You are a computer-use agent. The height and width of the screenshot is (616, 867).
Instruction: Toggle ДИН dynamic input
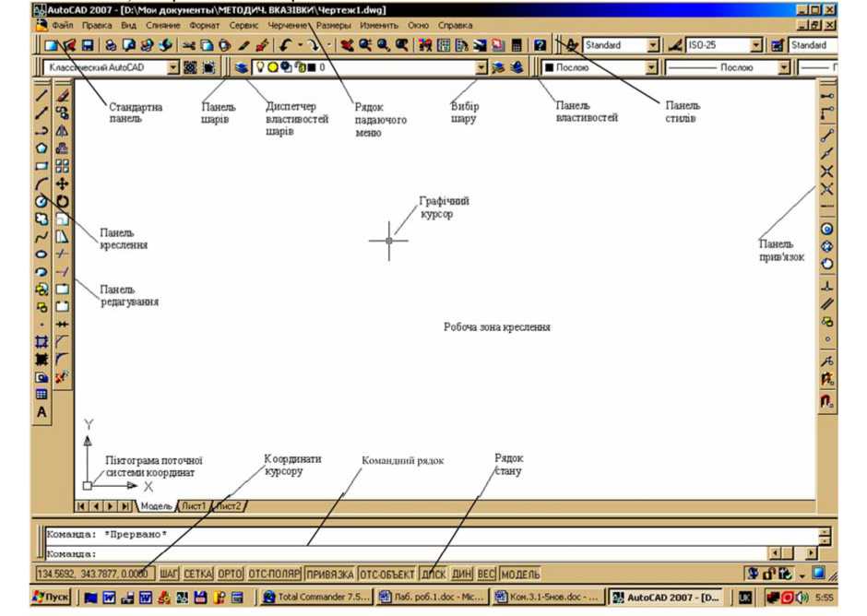462,574
